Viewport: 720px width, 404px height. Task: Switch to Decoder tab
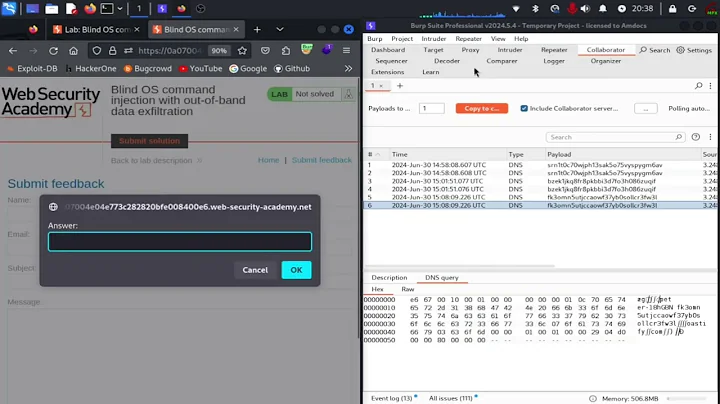pos(447,61)
